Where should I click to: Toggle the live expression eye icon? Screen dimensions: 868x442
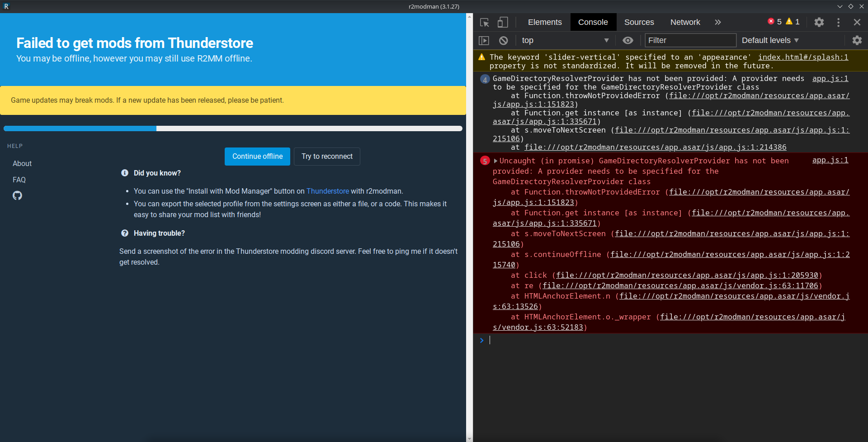coord(627,40)
